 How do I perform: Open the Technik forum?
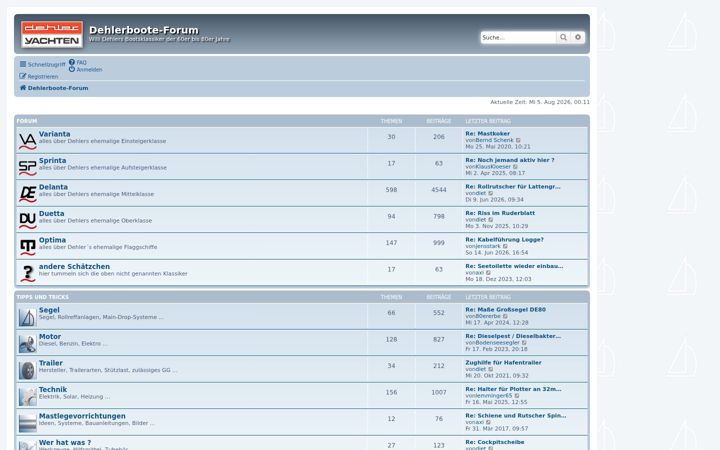pyautogui.click(x=53, y=389)
